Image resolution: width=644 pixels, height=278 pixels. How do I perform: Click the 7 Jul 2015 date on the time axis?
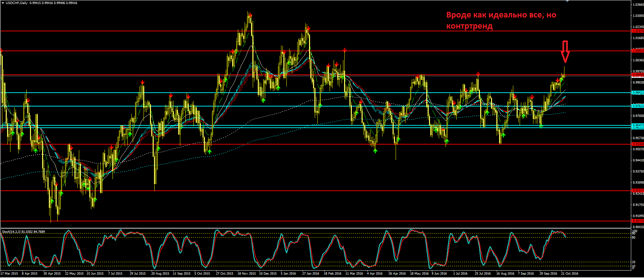(x=115, y=274)
